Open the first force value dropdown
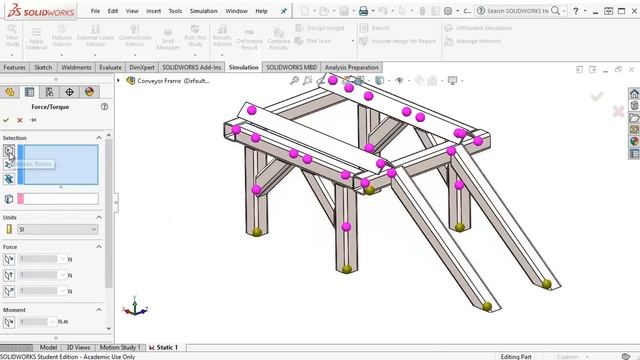Screen dimensions: 640x360 (62, 259)
